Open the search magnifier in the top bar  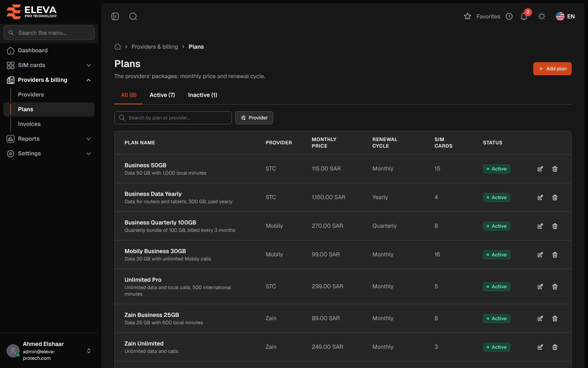click(133, 16)
